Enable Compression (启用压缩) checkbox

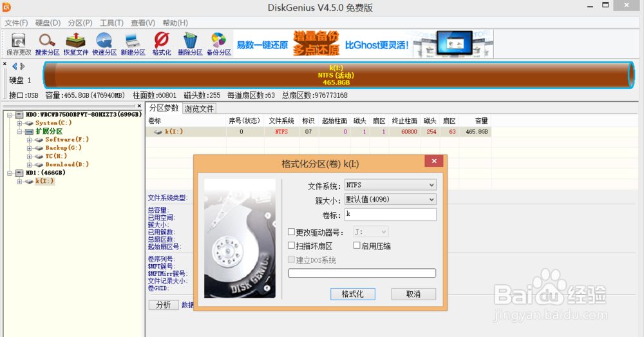pyautogui.click(x=357, y=246)
